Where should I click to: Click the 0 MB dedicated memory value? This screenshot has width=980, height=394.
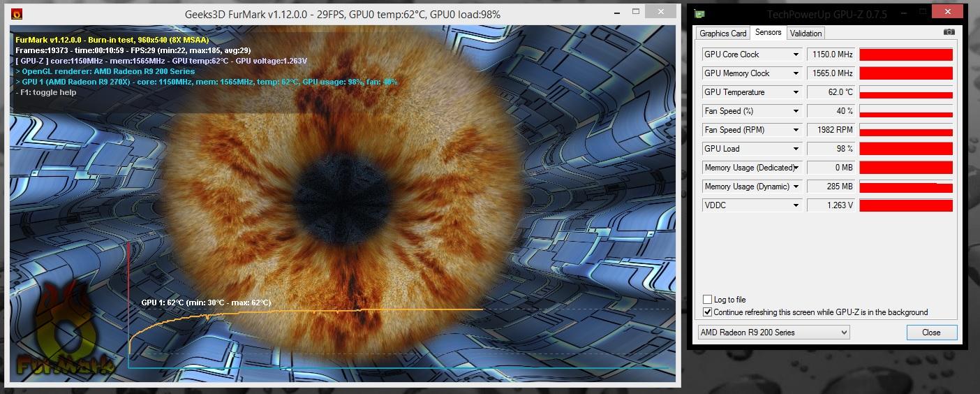click(x=831, y=168)
